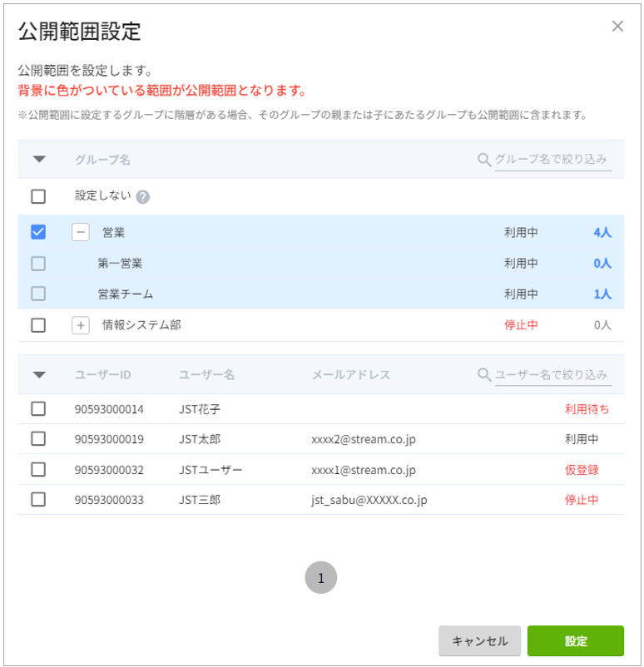Click user ID 90593000014

[x=109, y=409]
